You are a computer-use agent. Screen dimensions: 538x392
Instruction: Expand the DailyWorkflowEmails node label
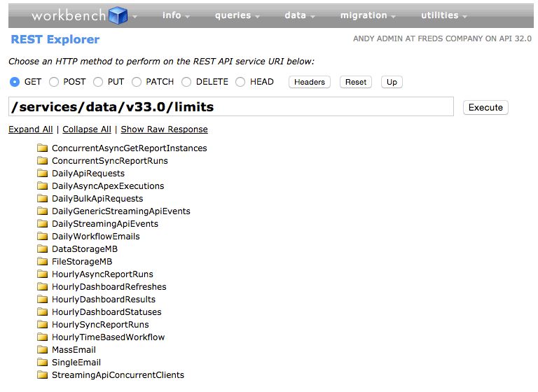pos(96,237)
